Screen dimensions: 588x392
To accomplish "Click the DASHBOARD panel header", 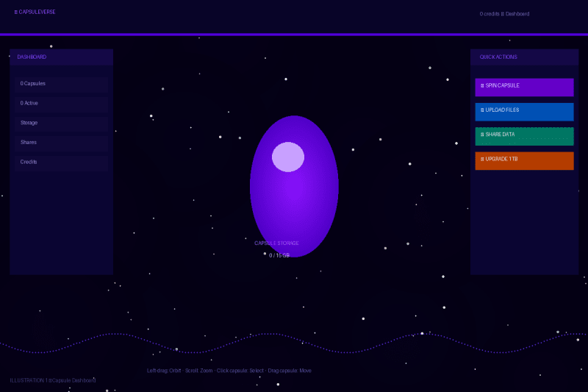I will pos(62,57).
